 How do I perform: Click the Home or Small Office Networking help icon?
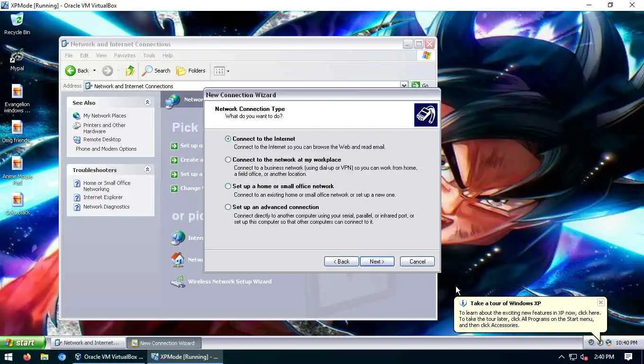coord(77,184)
